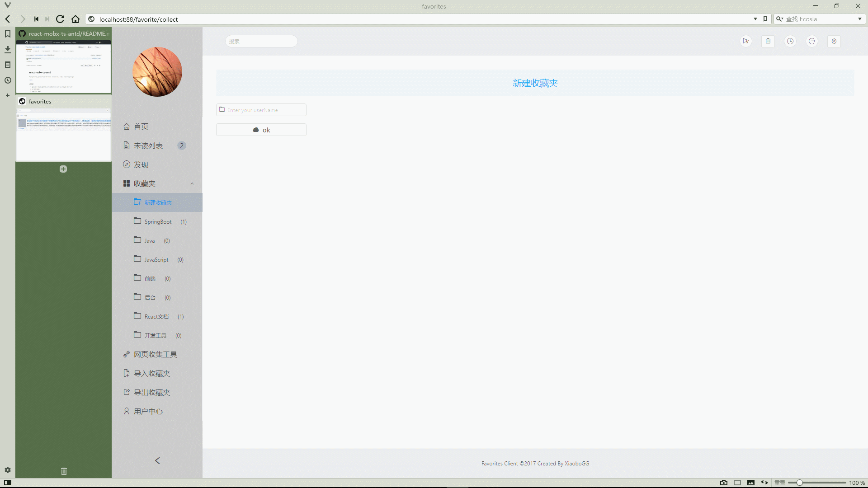Open the settings gear icon in header

click(x=834, y=41)
